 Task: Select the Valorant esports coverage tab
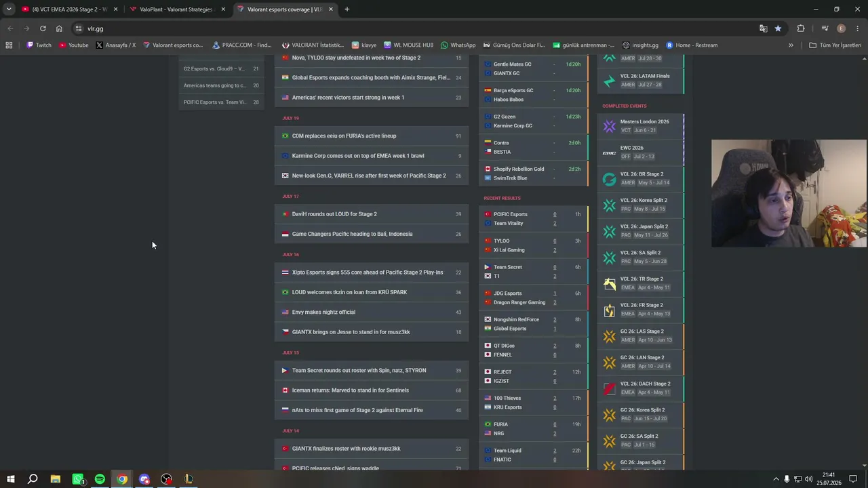tap(285, 9)
